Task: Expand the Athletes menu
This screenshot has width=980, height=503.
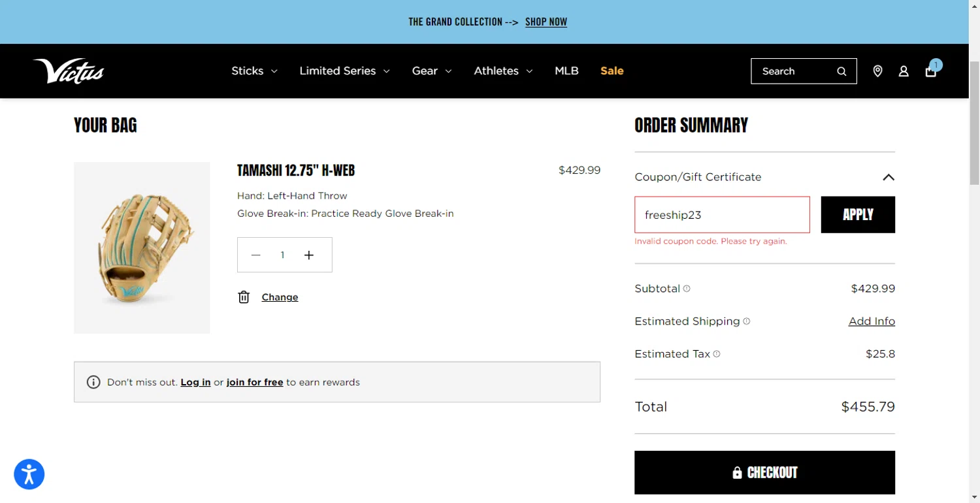Action: click(503, 71)
